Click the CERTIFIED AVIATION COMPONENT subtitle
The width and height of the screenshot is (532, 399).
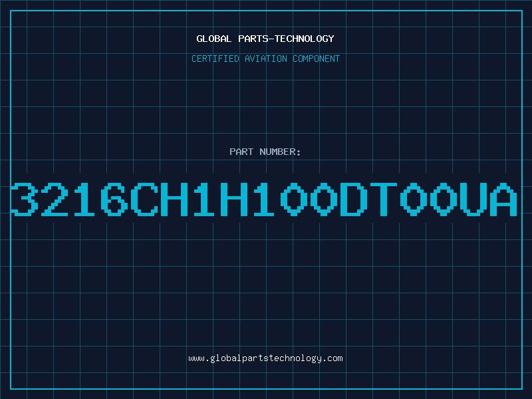(x=265, y=59)
